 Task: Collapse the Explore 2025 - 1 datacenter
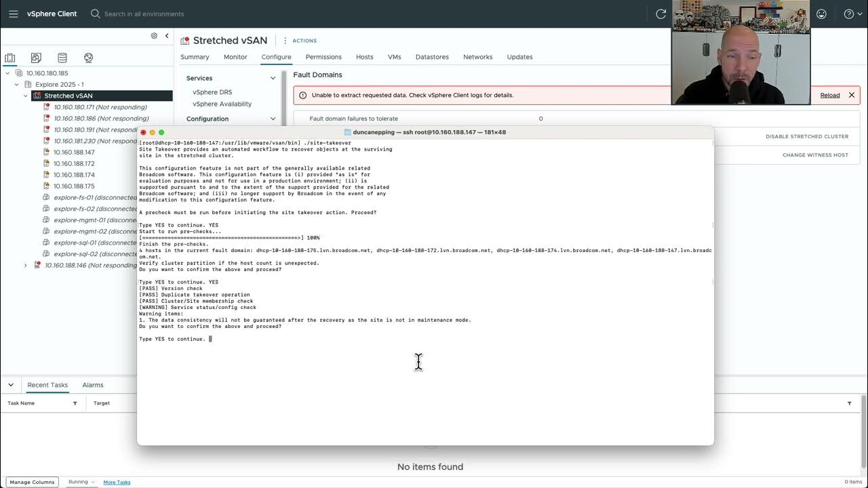(17, 85)
